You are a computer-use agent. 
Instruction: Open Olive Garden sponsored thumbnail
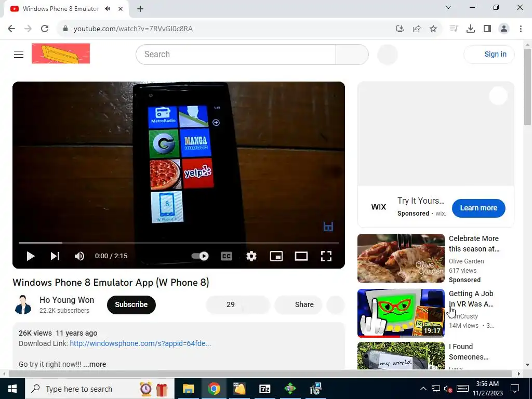401,258
